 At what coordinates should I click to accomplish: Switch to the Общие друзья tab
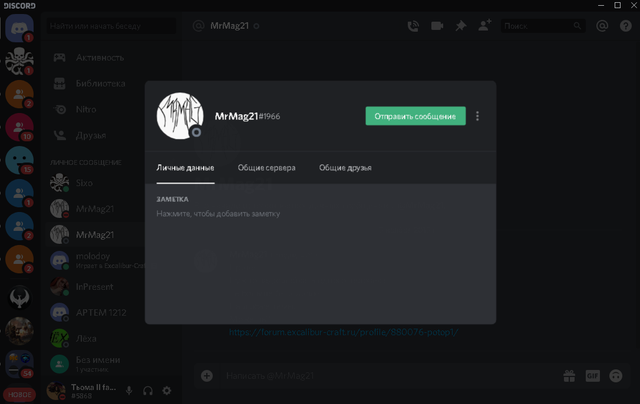[345, 168]
